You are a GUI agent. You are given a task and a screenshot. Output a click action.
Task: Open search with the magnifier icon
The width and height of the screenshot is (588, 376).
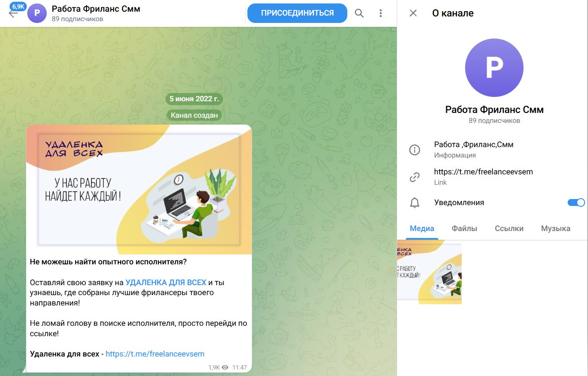click(359, 13)
